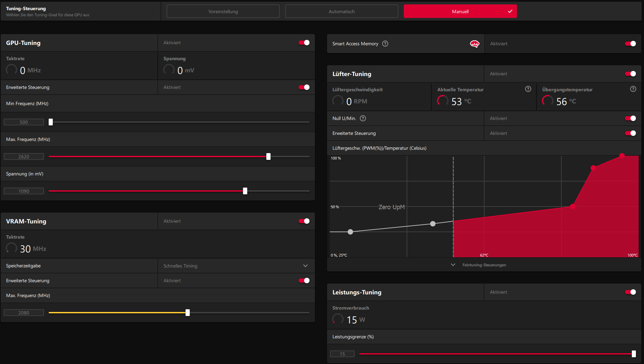Click the GPU Spannung 0 mV gauge

coord(169,70)
